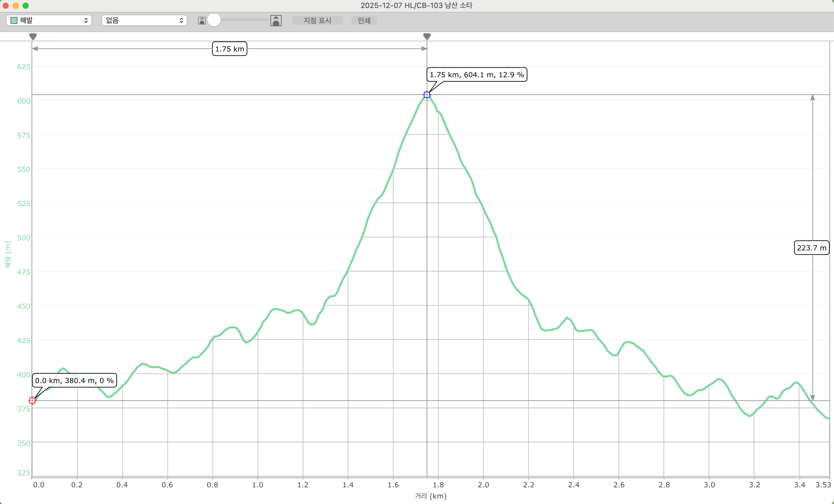Click the stepper arrows on 없음 dropdown
The width and height of the screenshot is (834, 504).
[x=181, y=20]
